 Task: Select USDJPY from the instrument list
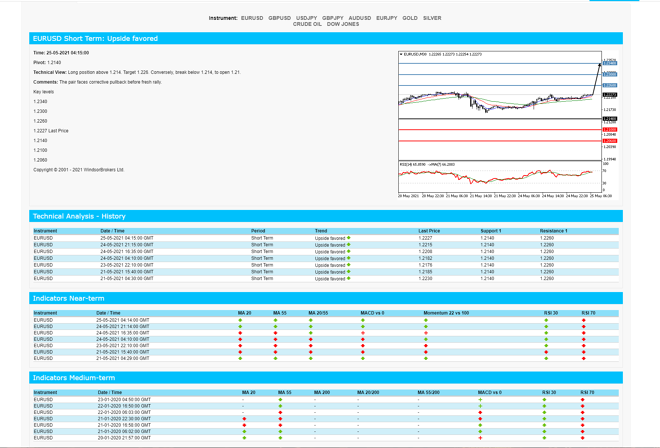(307, 18)
